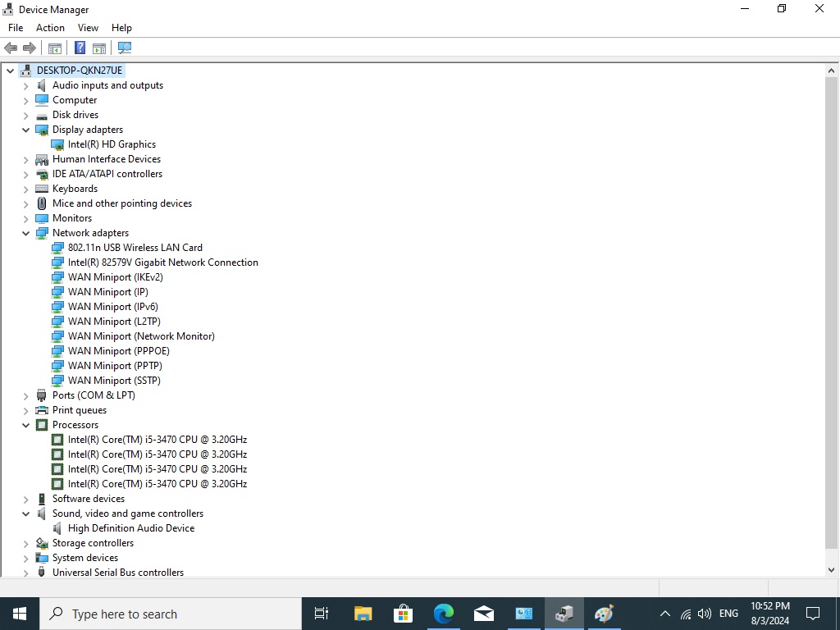Select WAN Miniport (L2TP)
The image size is (840, 630).
(114, 322)
